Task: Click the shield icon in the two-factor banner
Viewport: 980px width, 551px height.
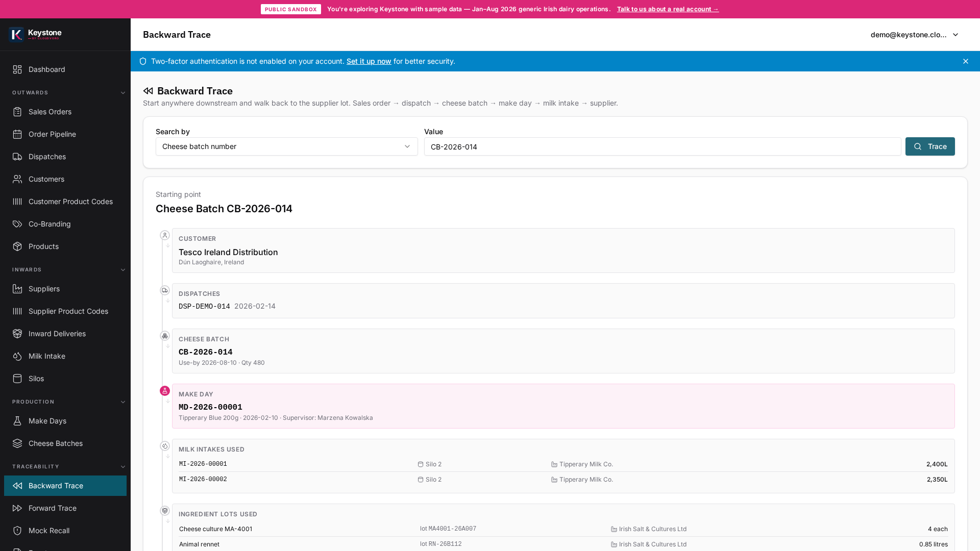Action: tap(143, 61)
